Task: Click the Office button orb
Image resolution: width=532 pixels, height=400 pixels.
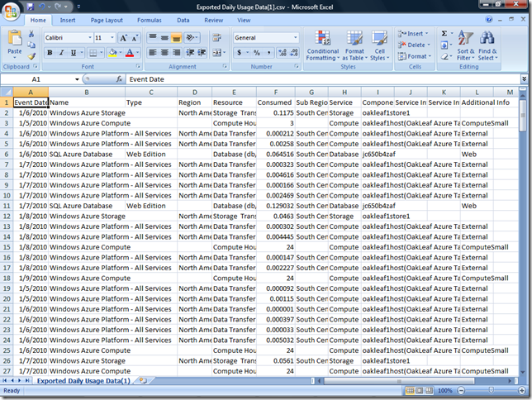Action: point(11,12)
